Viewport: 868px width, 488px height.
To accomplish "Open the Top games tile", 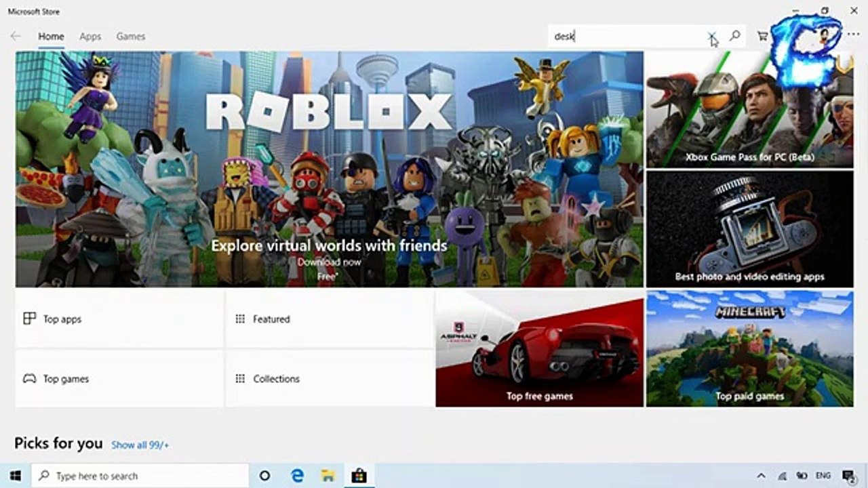I will 119,379.
